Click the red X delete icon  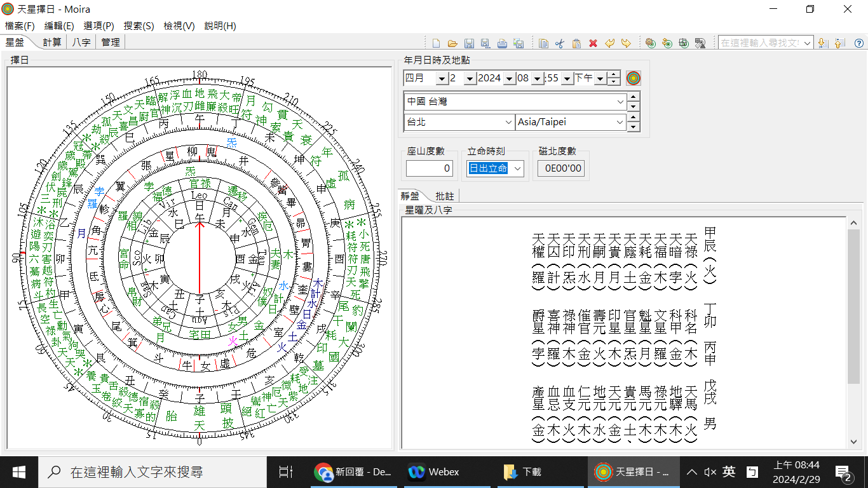(x=593, y=43)
